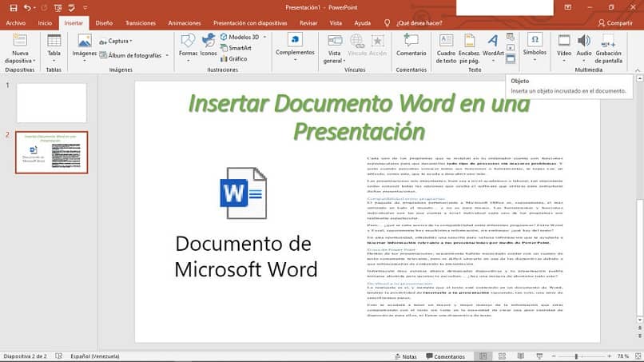This screenshot has height=362, width=644.
Task: Open spell check icon in status bar
Action: point(59,356)
